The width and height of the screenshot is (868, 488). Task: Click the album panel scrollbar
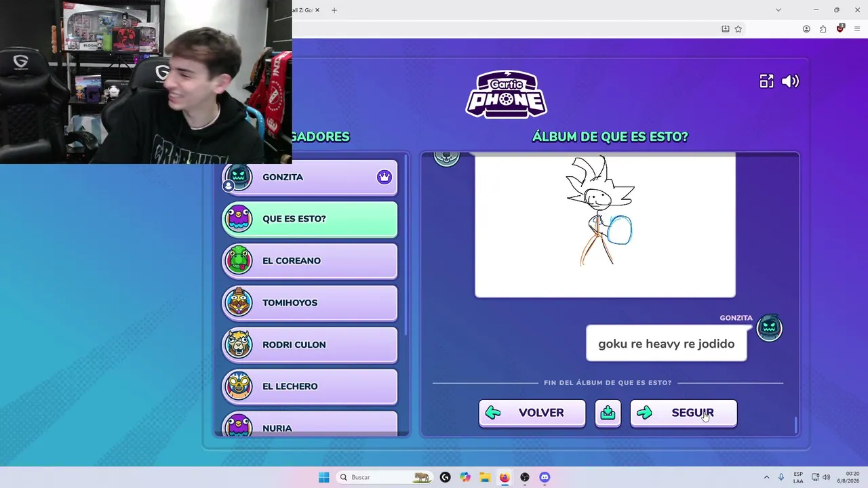click(796, 424)
